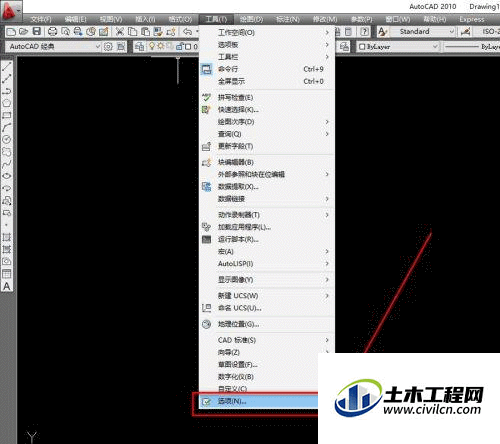The image size is (500, 444).
Task: Select the Ellipse tool
Action: (x=7, y=176)
